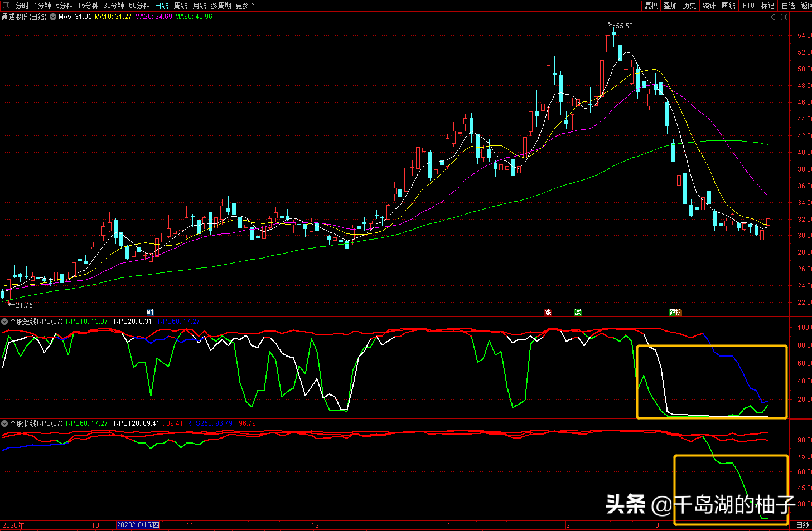812x531 pixels.
Task: Click the 2020/10/15/四 date marker
Action: (x=138, y=525)
